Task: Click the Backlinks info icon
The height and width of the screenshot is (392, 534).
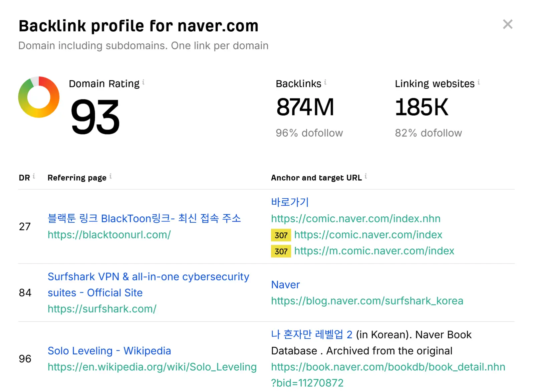Action: 325,82
